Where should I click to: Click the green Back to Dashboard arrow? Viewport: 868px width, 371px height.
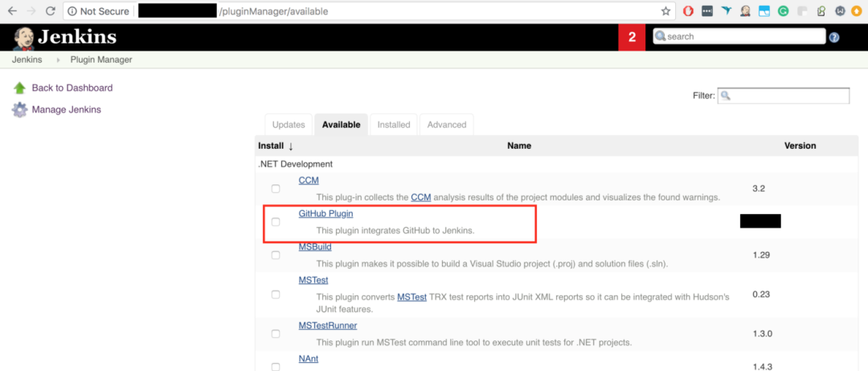point(20,89)
